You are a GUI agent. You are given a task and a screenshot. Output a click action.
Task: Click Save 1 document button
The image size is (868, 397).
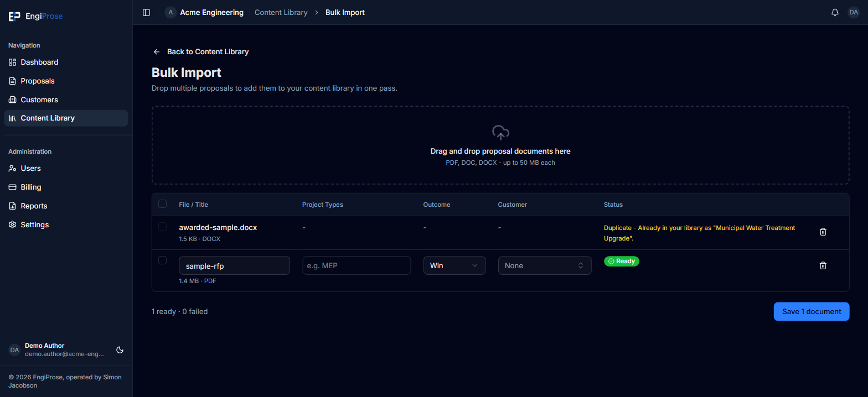point(812,311)
